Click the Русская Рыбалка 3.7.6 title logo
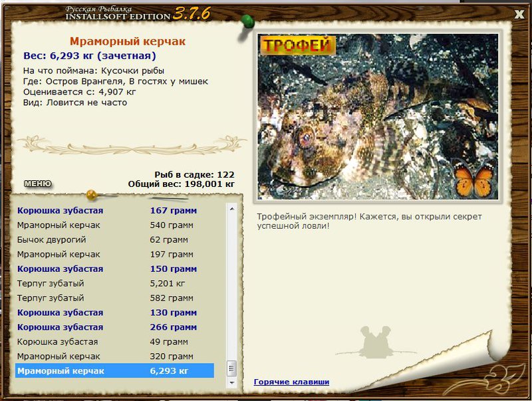The image size is (532, 401). coord(138,13)
